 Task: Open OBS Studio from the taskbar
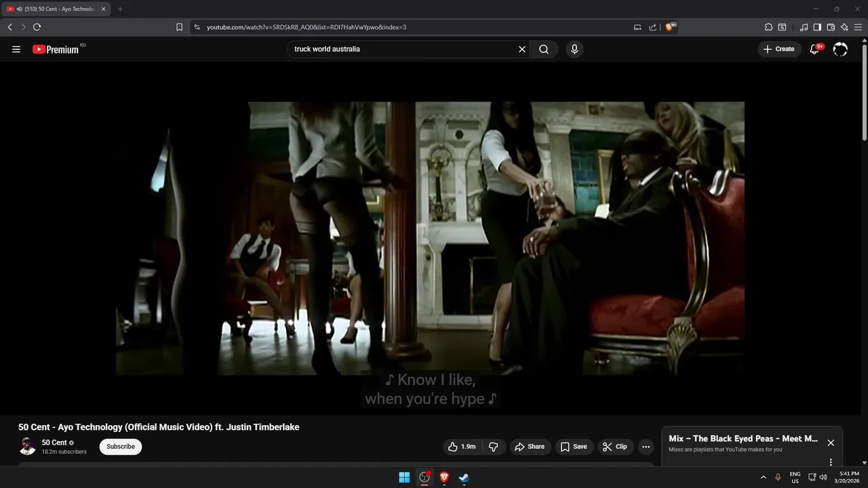click(x=425, y=477)
